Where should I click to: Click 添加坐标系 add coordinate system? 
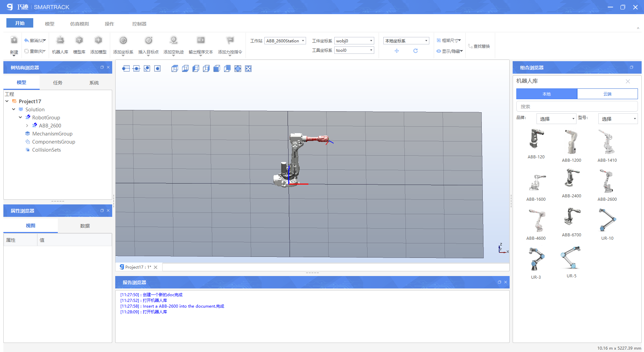point(123,45)
